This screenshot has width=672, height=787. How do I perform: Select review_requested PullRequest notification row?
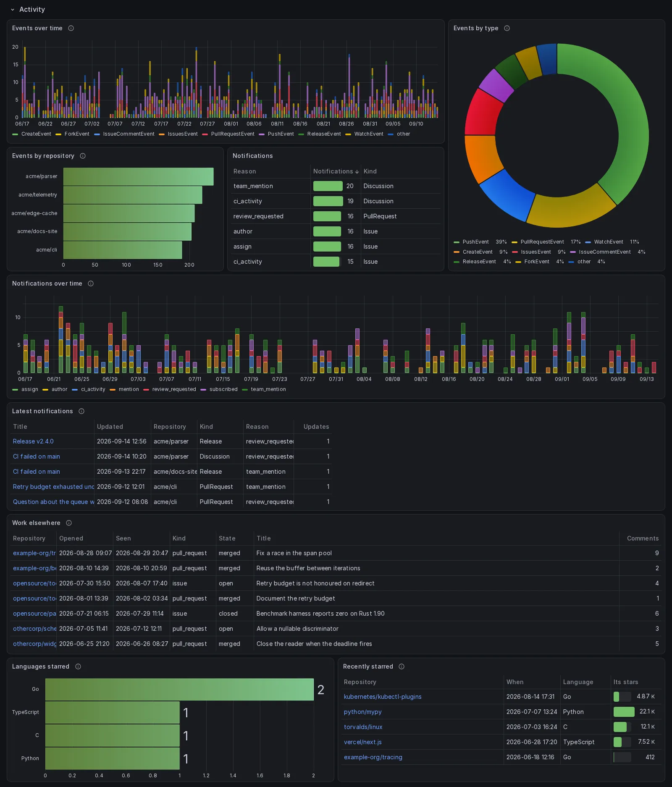(x=336, y=216)
